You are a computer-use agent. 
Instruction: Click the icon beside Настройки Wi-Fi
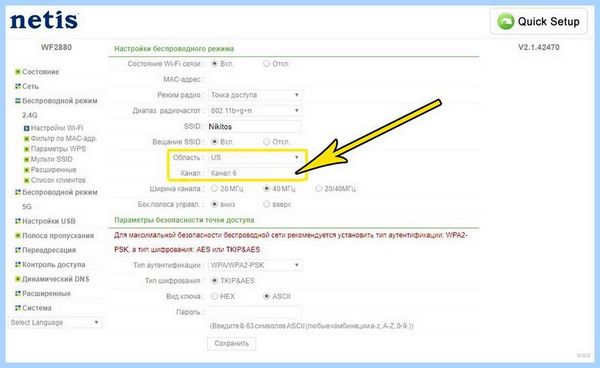[x=26, y=128]
